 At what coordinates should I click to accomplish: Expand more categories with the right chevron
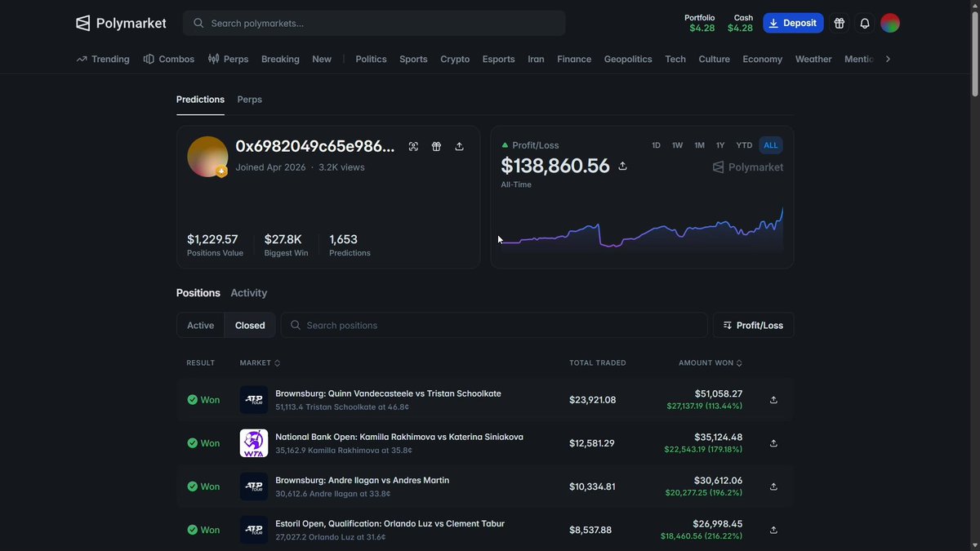[x=888, y=59]
